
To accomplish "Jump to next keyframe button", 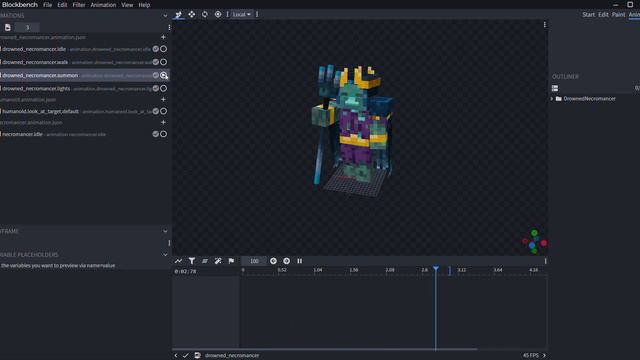I will click(x=287, y=261).
